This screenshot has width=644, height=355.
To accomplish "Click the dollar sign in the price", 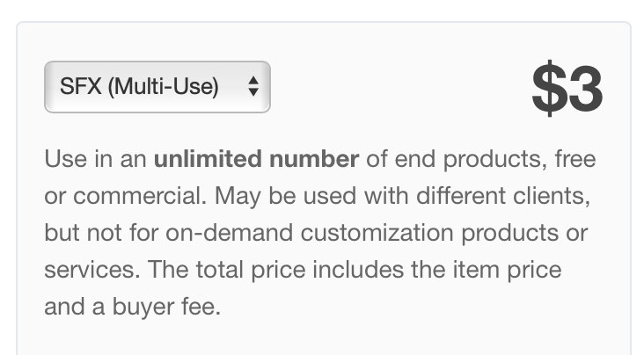I will [549, 90].
